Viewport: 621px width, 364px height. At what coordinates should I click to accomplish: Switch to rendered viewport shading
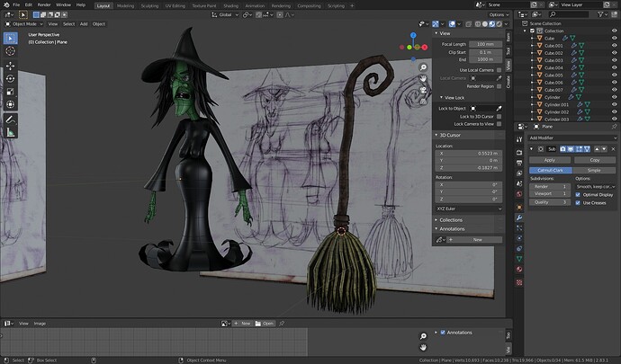(499, 24)
